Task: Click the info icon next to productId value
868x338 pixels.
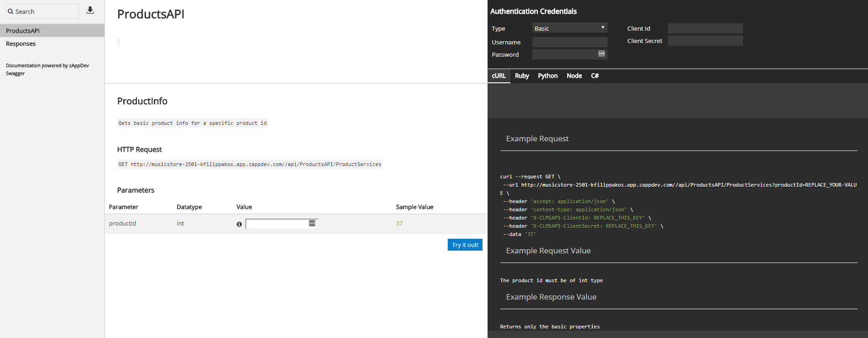Action: (x=239, y=224)
